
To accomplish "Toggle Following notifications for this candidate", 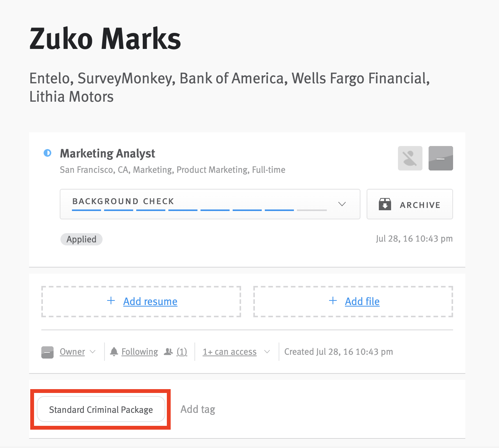I will coord(140,352).
